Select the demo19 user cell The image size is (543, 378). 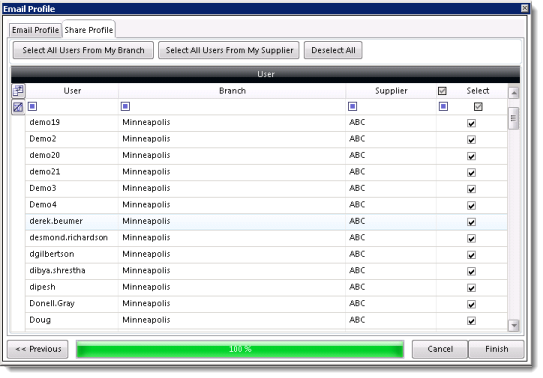tap(72, 123)
